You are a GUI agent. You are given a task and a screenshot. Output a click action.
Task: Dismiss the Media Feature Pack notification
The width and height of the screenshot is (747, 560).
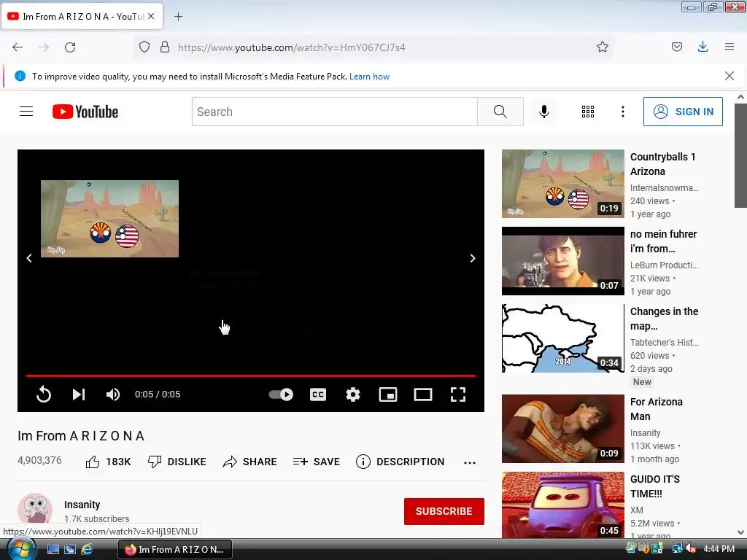coord(729,76)
